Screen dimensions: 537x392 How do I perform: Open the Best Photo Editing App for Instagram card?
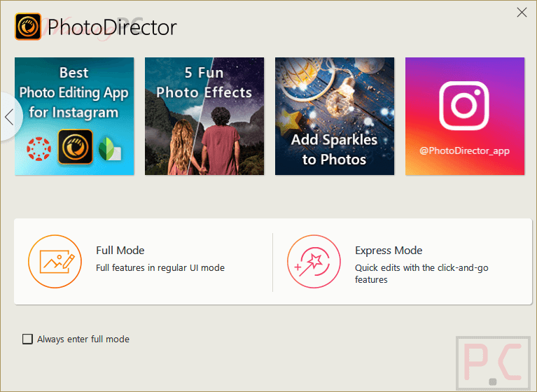pyautogui.click(x=74, y=116)
